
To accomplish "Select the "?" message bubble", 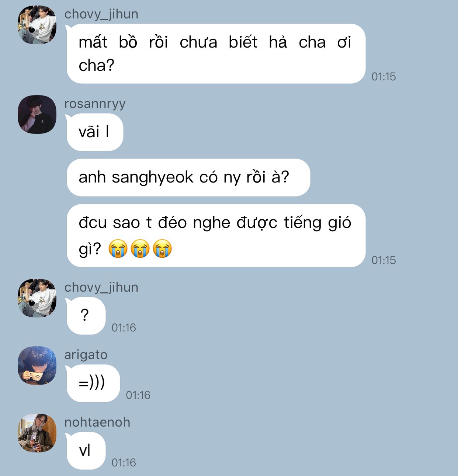I will [x=86, y=316].
